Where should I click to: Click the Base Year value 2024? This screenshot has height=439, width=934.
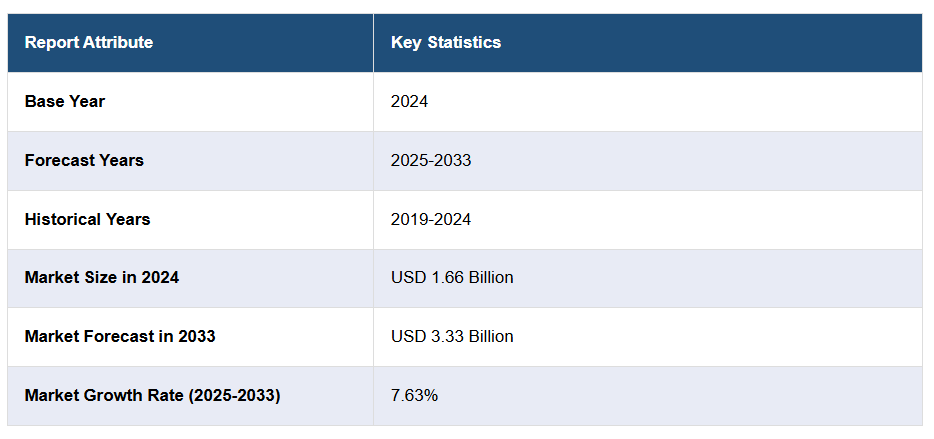(409, 101)
